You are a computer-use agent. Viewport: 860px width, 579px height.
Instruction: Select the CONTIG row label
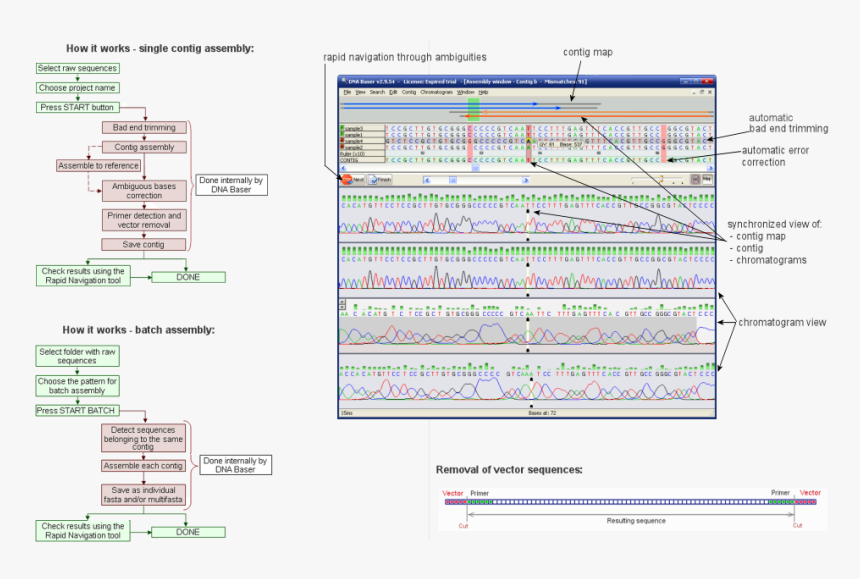tap(362, 160)
